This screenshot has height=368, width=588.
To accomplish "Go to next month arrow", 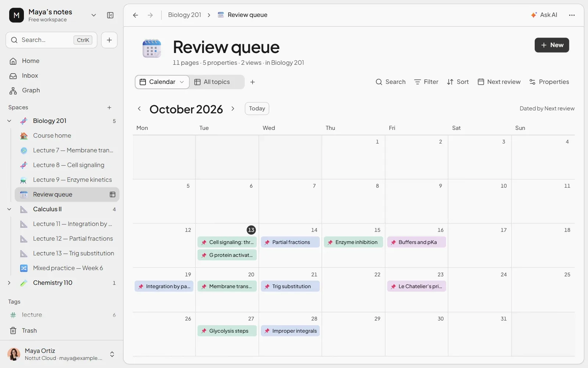I will coord(233,109).
